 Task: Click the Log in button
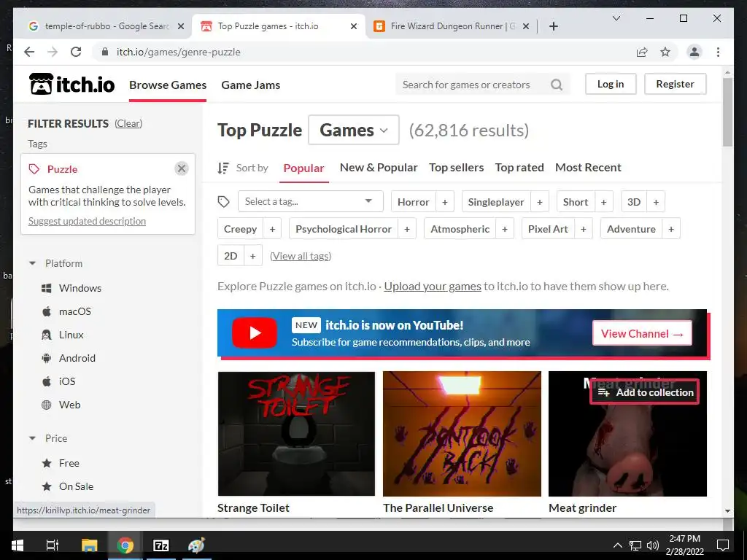611,84
